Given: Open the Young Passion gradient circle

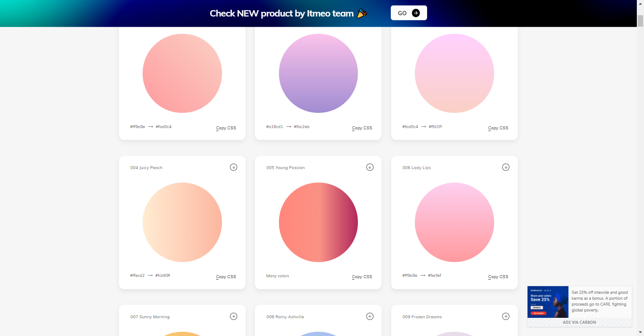Looking at the screenshot, I should pos(318,222).
